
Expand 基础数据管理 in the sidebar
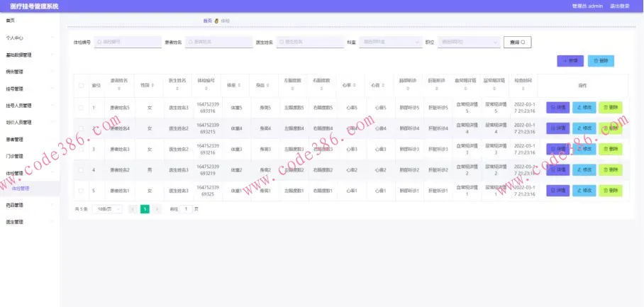click(x=30, y=55)
